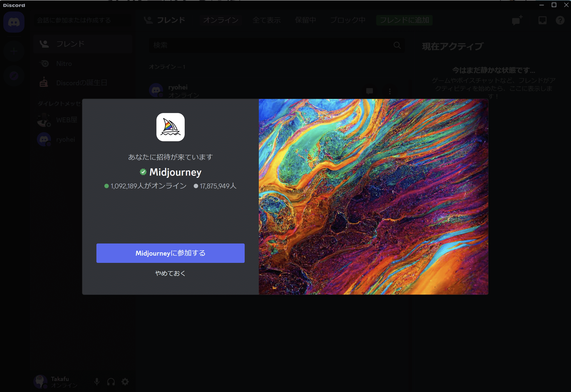This screenshot has height=392, width=571.
Task: Click やめておく link
Action: tap(170, 273)
